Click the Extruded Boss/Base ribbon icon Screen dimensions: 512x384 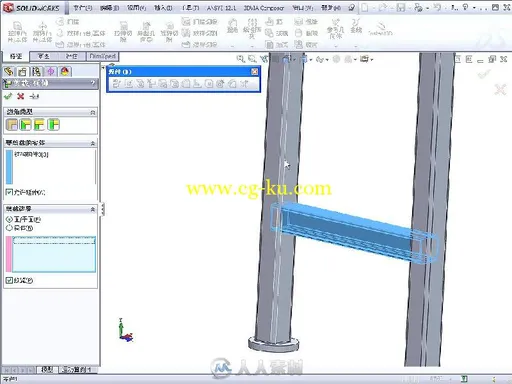tap(17, 32)
